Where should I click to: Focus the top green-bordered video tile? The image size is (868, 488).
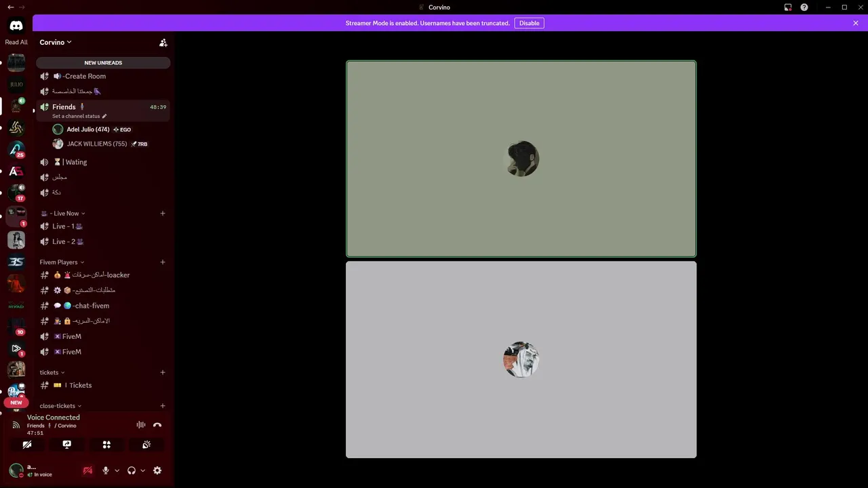521,159
